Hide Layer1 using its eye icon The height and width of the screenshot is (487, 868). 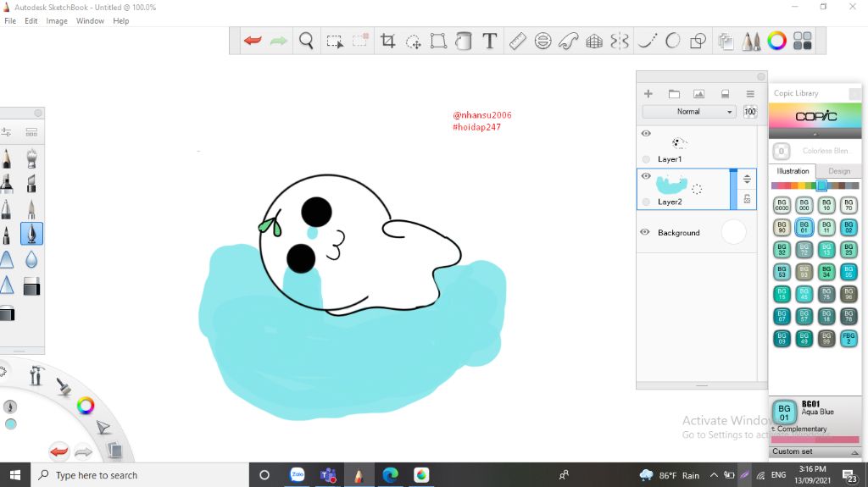click(x=645, y=133)
